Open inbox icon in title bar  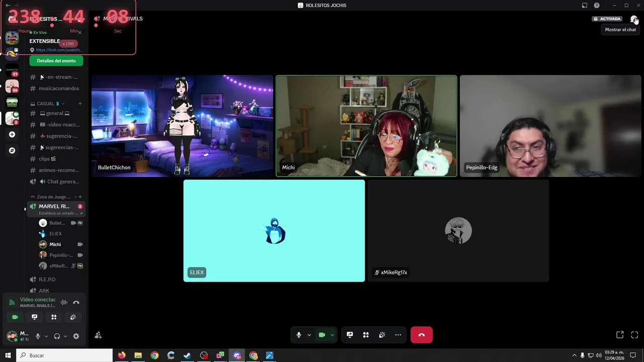coord(585,6)
